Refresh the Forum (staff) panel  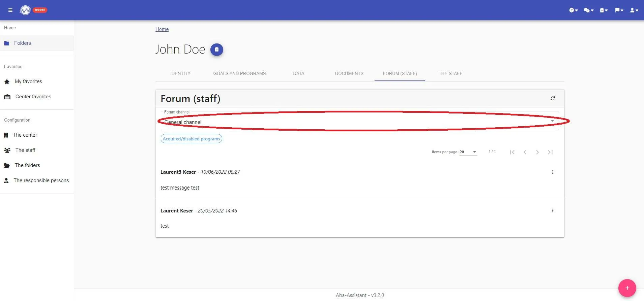pos(553,98)
